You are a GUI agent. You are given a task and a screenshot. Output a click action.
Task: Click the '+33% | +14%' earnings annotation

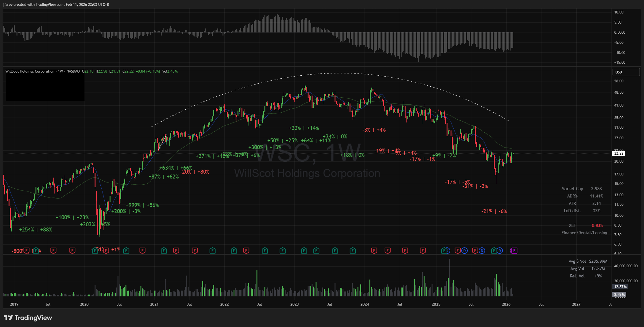coord(304,128)
